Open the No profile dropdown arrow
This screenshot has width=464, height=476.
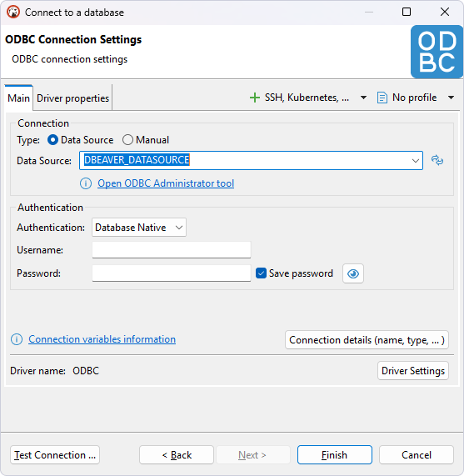(x=451, y=98)
